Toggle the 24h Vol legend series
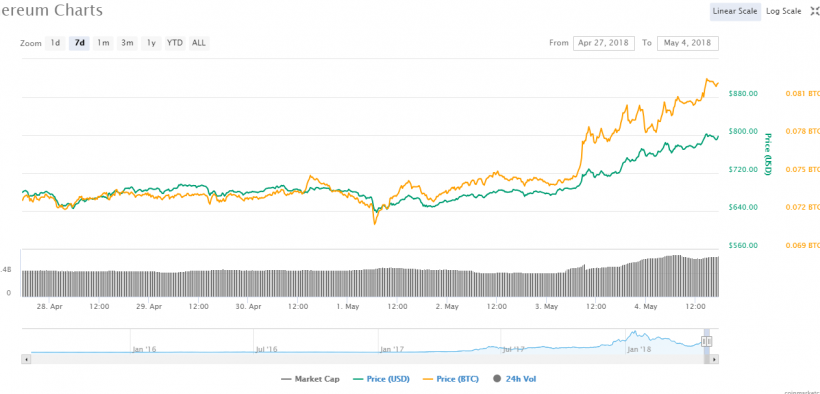 (x=515, y=379)
